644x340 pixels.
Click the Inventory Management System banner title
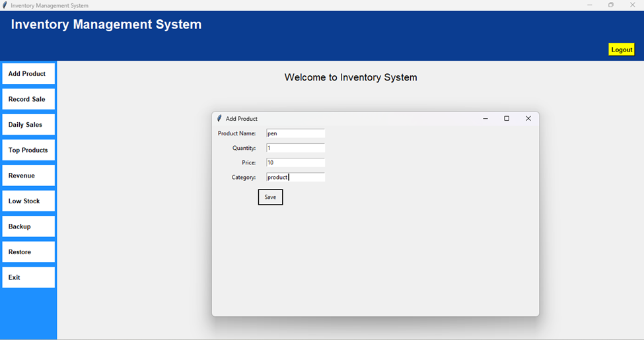[x=106, y=24]
